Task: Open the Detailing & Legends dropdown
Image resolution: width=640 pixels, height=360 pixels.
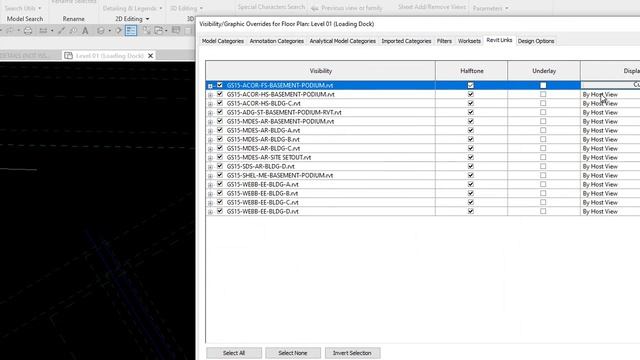Action: pyautogui.click(x=160, y=8)
